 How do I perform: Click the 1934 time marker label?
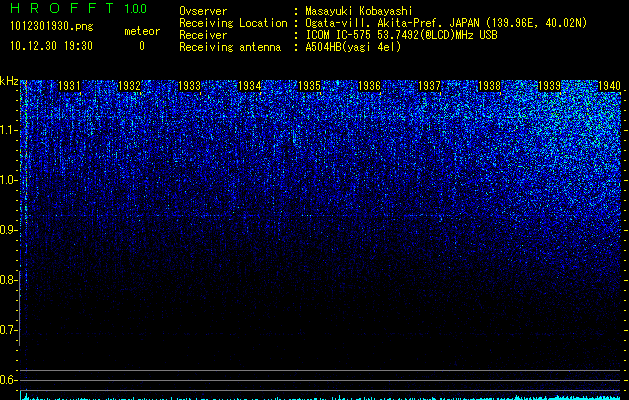click(250, 86)
